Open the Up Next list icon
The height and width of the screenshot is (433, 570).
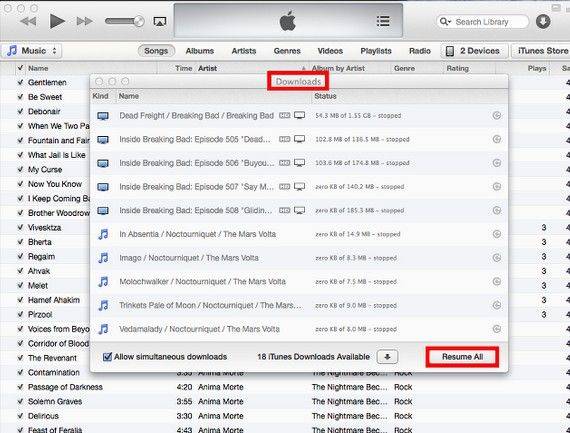383,21
